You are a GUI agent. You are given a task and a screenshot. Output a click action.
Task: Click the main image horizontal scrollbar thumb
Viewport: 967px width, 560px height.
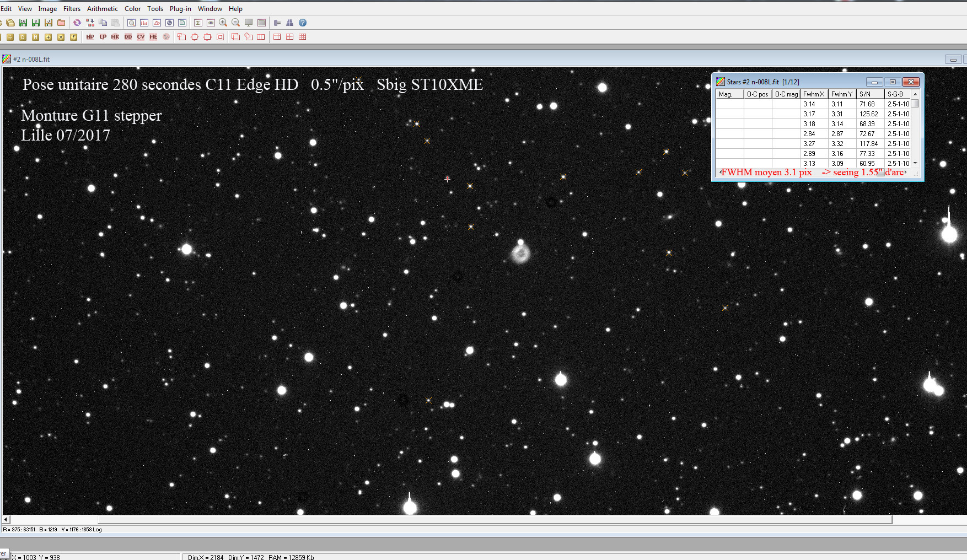pos(495,519)
